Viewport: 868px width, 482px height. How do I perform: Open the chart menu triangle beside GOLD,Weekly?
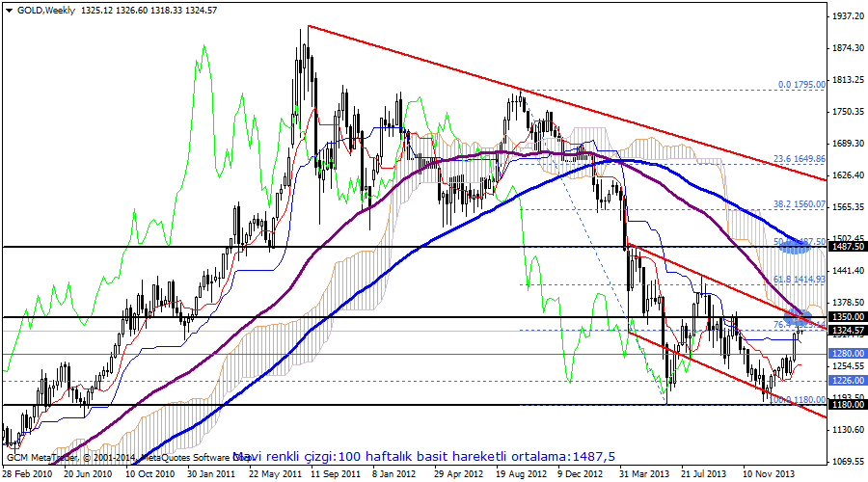(x=9, y=10)
